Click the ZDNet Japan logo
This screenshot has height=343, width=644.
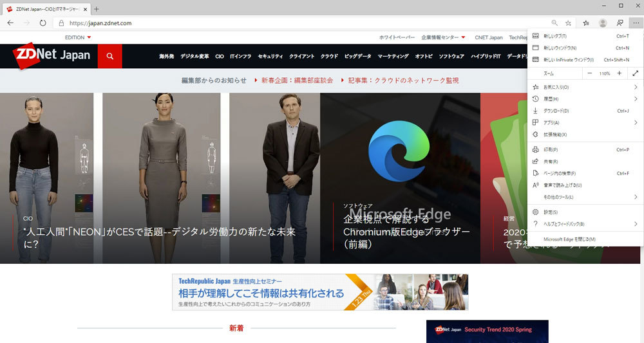point(52,55)
